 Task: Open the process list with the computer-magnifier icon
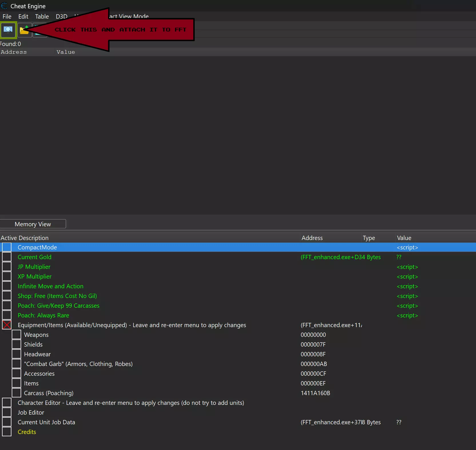(8, 30)
